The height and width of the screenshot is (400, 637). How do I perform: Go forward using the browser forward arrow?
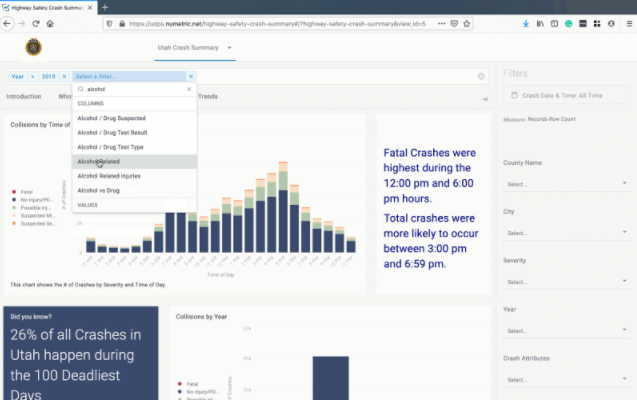click(x=22, y=24)
